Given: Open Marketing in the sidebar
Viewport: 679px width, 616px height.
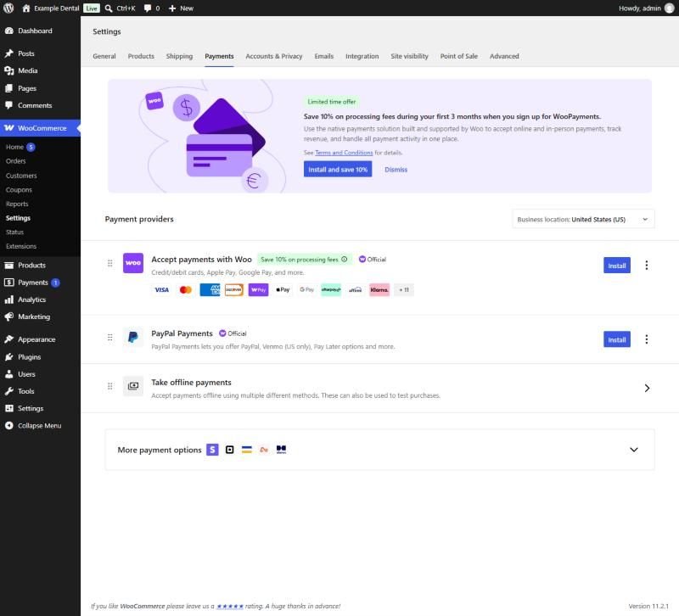Looking at the screenshot, I should [x=40, y=316].
